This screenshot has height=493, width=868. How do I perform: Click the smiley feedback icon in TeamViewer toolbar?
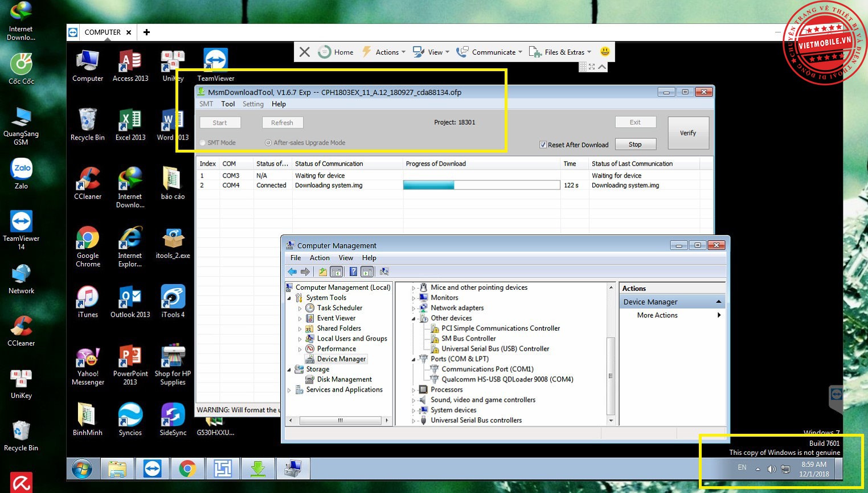tap(605, 52)
